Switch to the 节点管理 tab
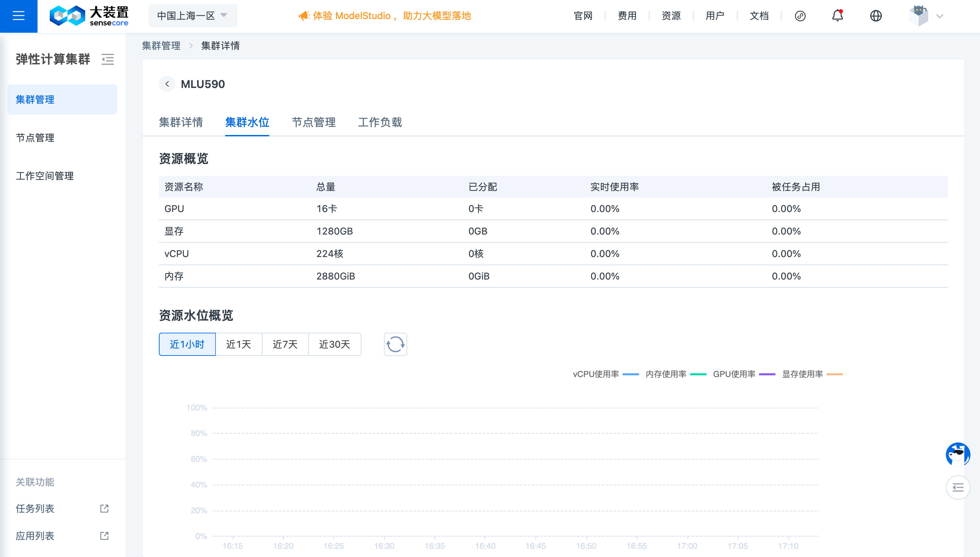 pyautogui.click(x=313, y=122)
